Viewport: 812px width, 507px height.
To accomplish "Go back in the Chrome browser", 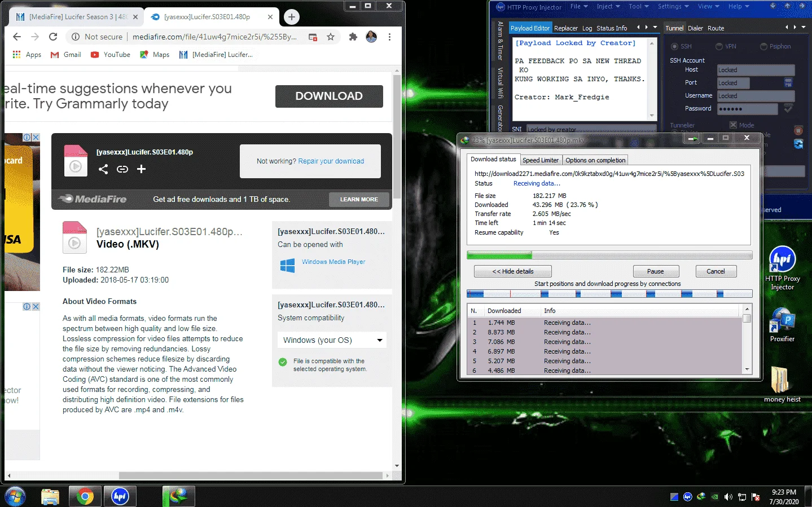I will tap(17, 37).
